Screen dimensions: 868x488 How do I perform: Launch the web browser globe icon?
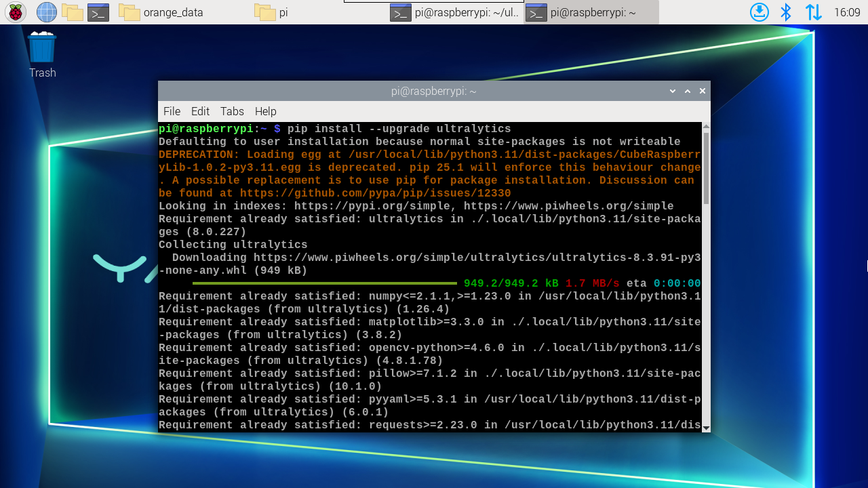[46, 12]
